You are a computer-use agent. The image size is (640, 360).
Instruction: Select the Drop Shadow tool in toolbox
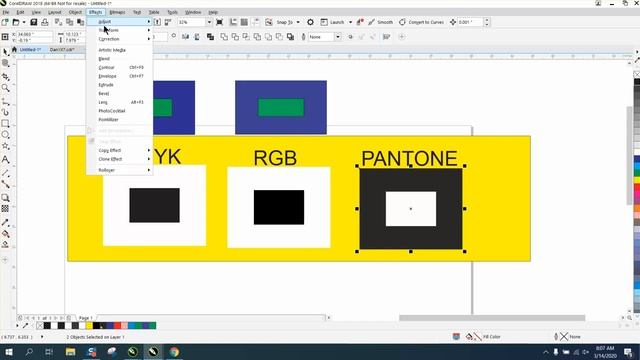coord(5,198)
